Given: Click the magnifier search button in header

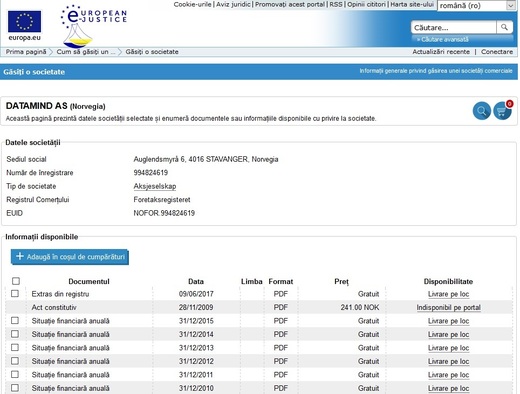Looking at the screenshot, I should point(504,27).
